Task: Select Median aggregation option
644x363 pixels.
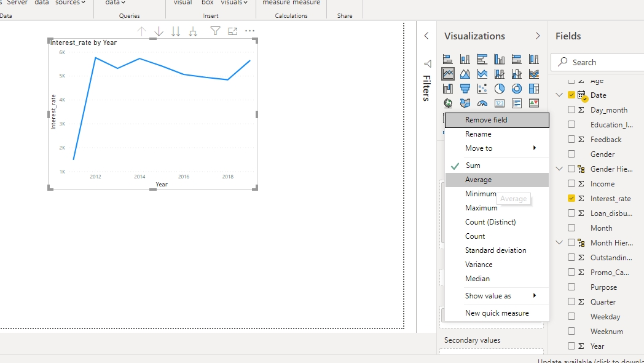Action: pos(477,279)
